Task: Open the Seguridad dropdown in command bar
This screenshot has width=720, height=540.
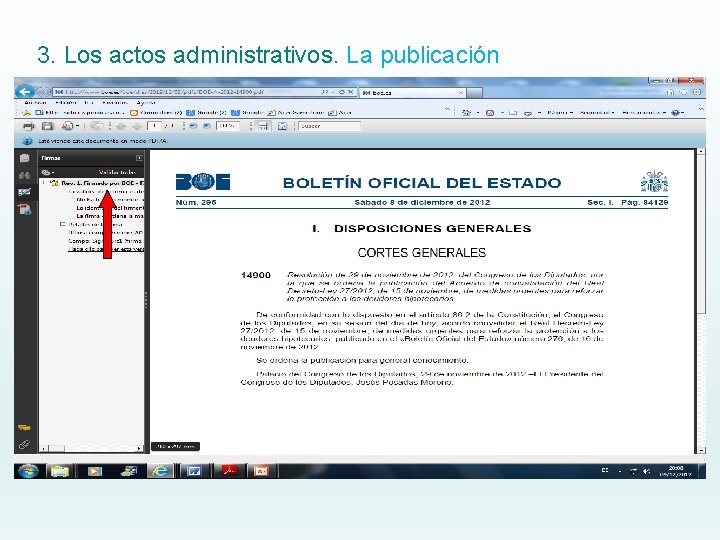Action: click(596, 112)
